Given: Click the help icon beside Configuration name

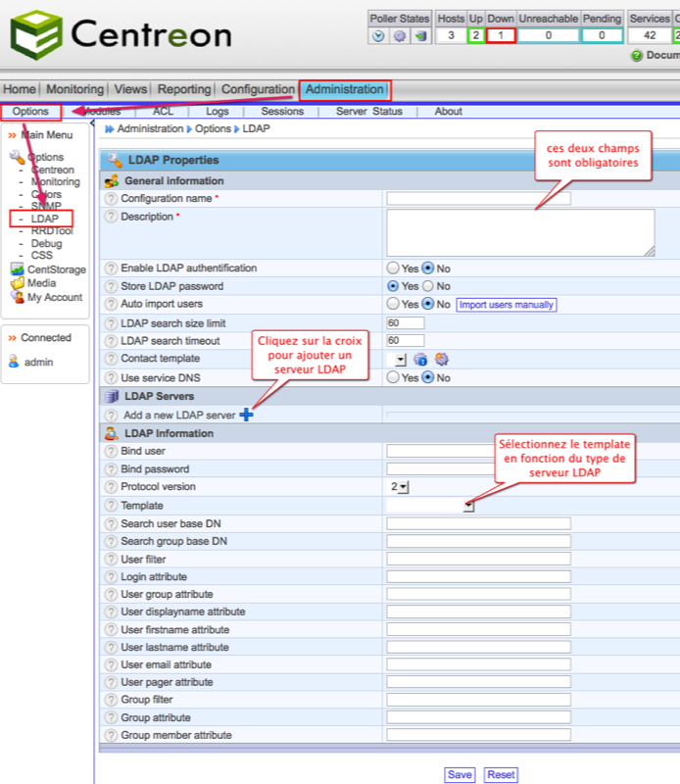Looking at the screenshot, I should 111,199.
